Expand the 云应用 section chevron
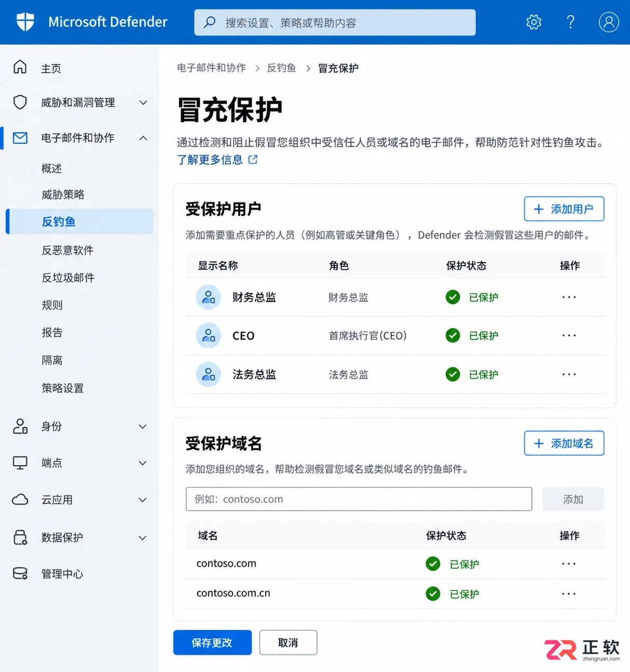Screen dimensions: 630x672 click(143, 500)
